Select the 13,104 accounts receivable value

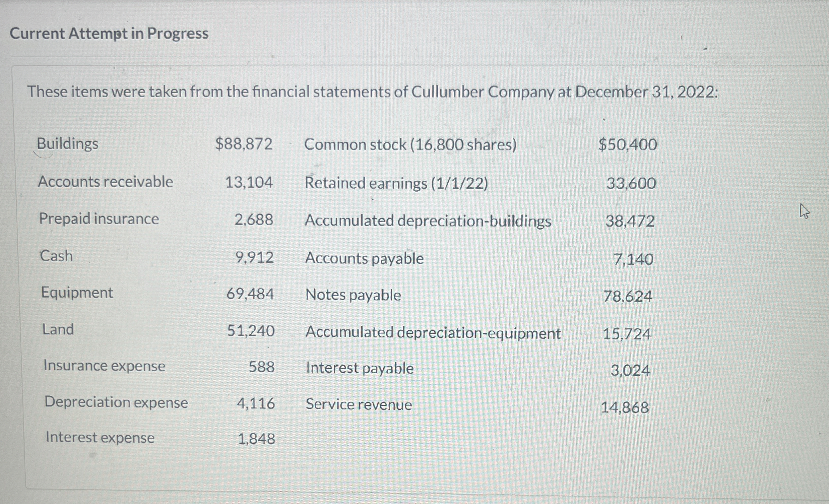coord(249,183)
